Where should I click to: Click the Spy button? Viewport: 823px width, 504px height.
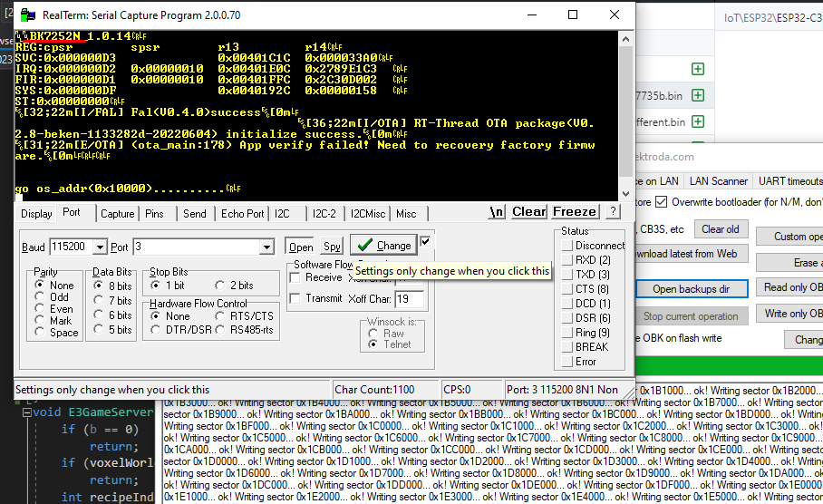point(332,247)
